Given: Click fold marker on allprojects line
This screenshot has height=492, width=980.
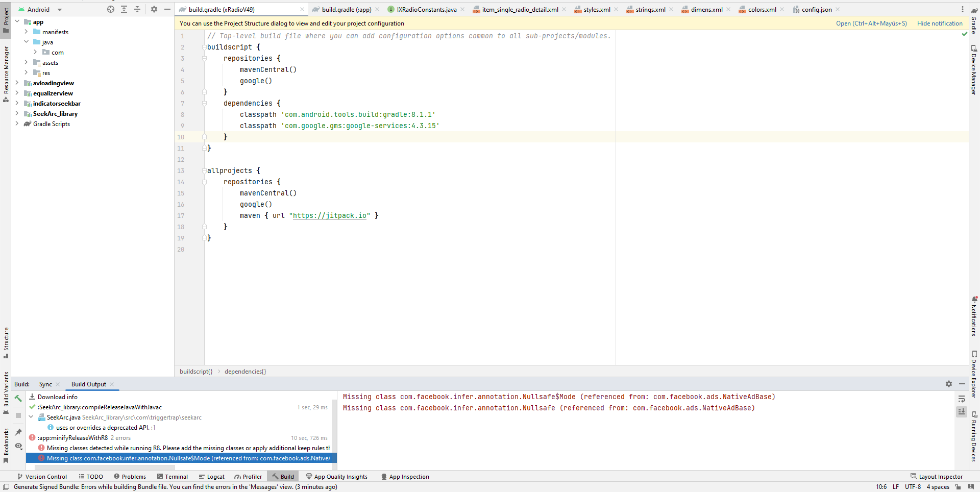Looking at the screenshot, I should [x=204, y=170].
